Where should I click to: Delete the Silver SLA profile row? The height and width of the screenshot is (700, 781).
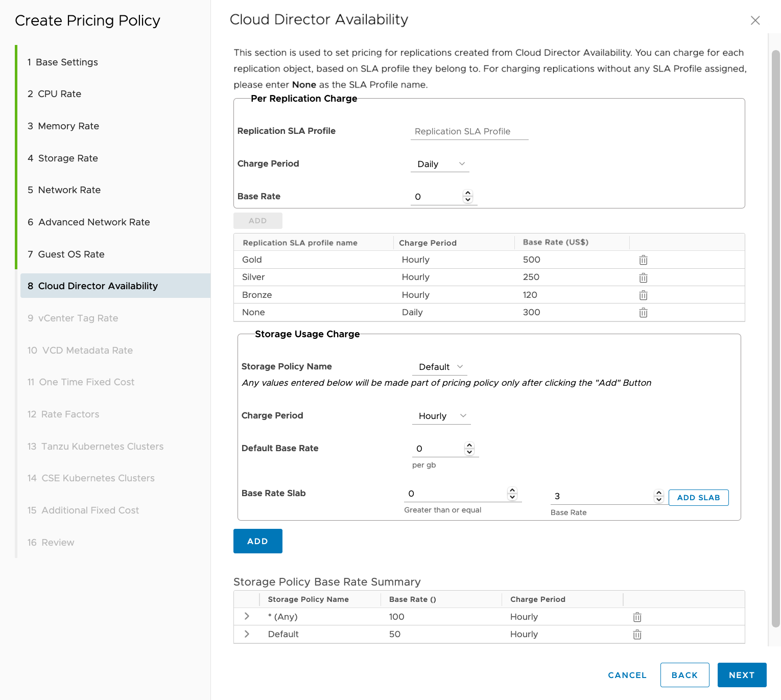[643, 277]
